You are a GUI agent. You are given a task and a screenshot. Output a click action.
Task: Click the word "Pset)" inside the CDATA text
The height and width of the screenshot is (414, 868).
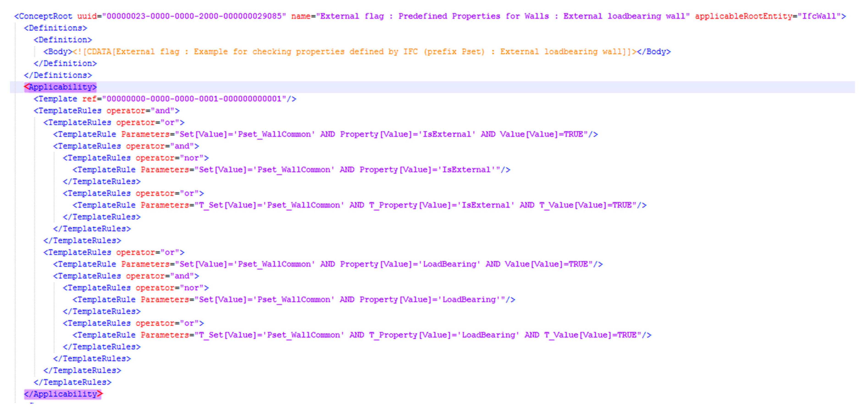473,52
